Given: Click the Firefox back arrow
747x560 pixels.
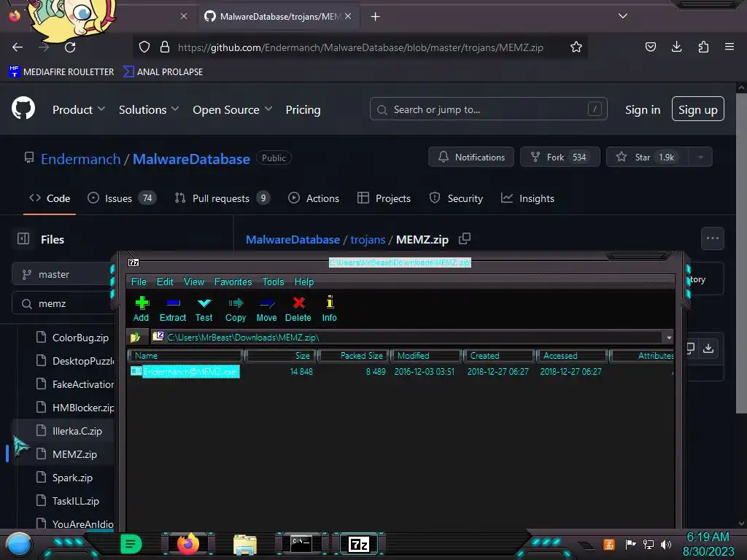Looking at the screenshot, I should pyautogui.click(x=18, y=47).
